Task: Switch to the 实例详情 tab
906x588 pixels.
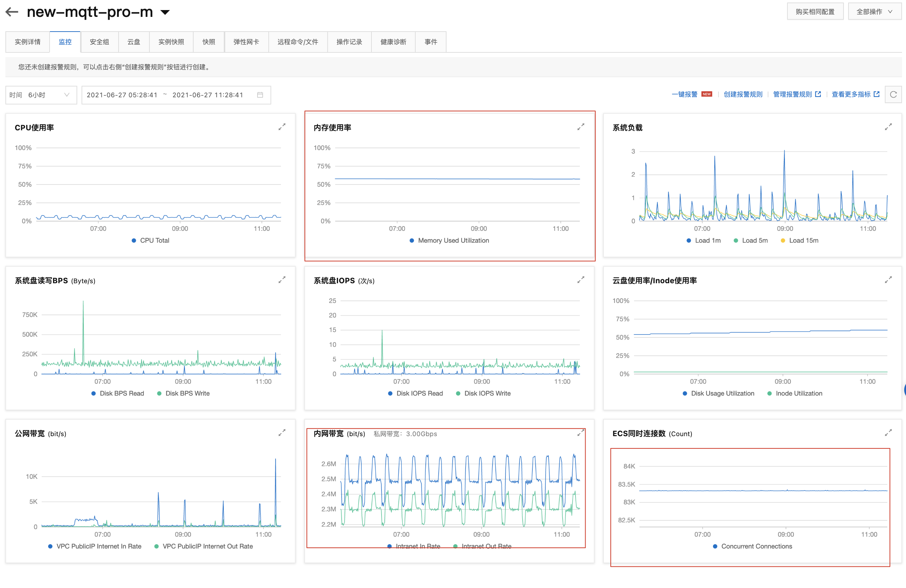Action: pos(27,42)
